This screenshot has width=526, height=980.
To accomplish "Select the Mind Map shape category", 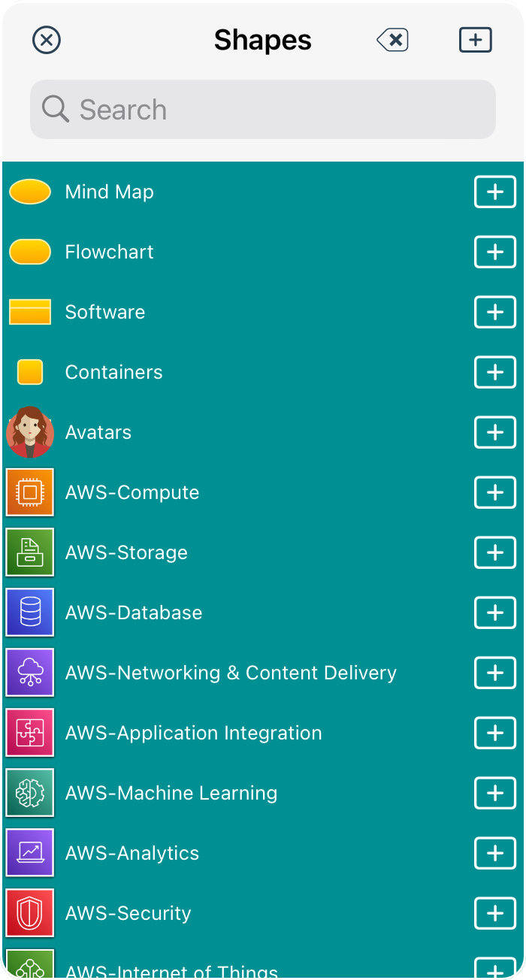I will tap(110, 192).
